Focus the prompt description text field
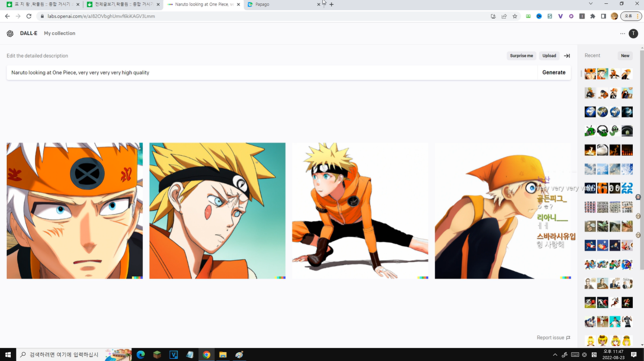The width and height of the screenshot is (644, 361). pos(272,72)
